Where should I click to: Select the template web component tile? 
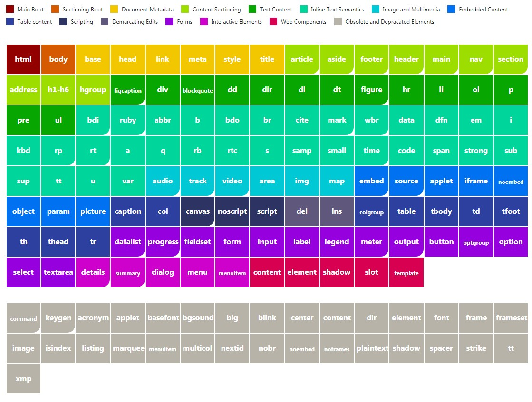pos(406,272)
